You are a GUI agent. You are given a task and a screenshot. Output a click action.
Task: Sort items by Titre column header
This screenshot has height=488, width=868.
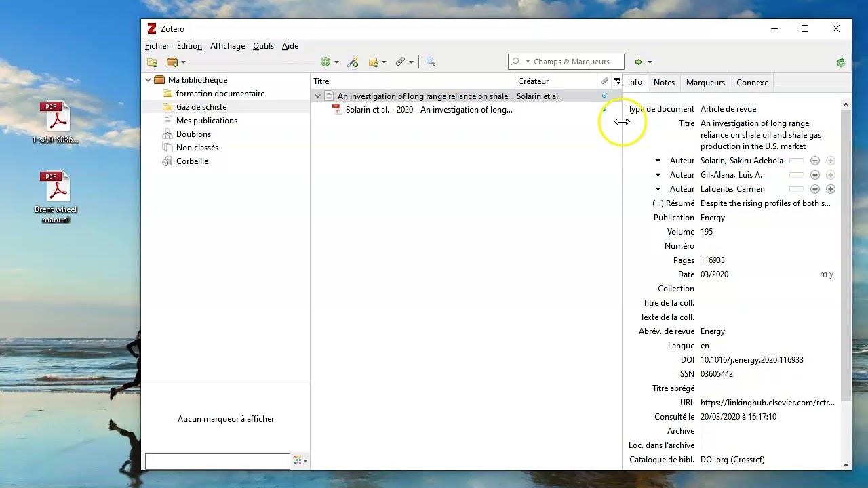[413, 81]
